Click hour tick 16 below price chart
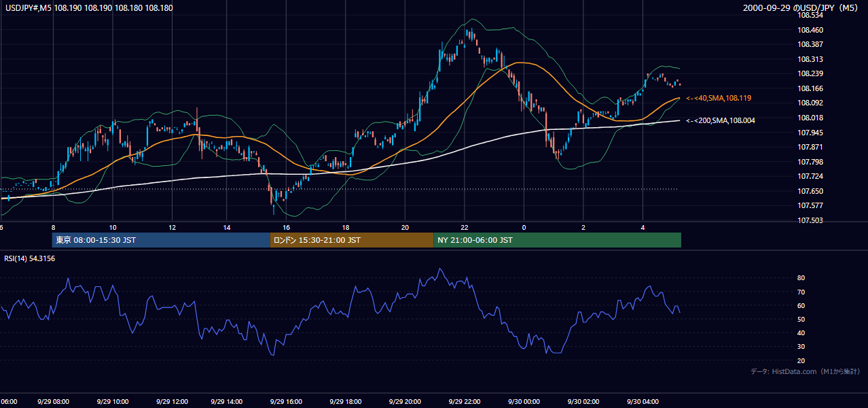 pos(286,228)
